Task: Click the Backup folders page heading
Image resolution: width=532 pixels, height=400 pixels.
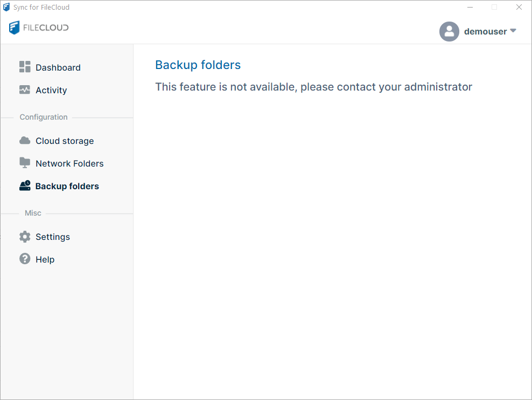Action: click(x=198, y=65)
